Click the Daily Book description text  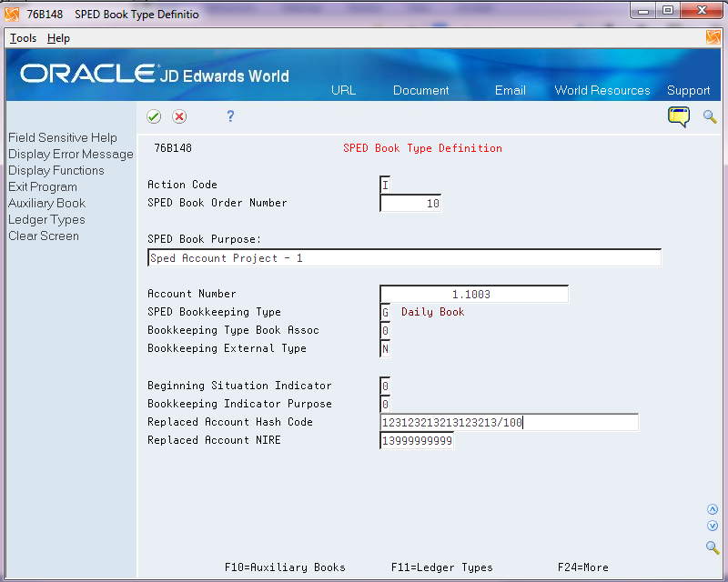[433, 312]
